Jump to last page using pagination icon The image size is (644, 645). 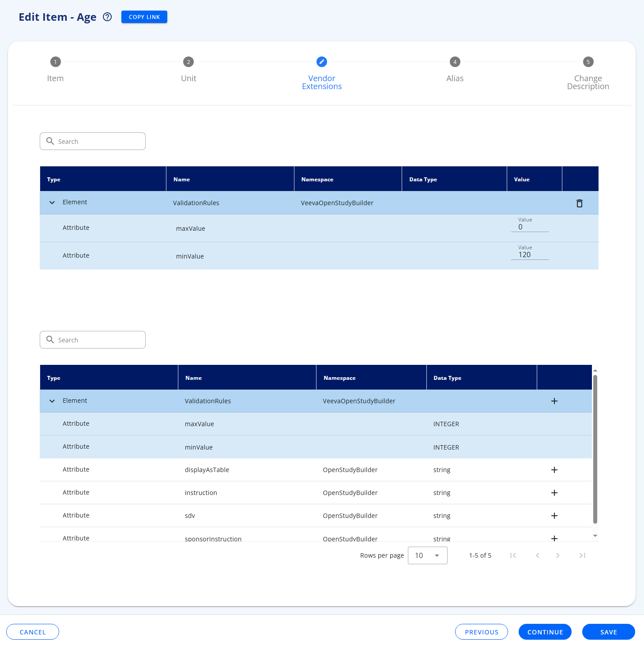pos(582,555)
